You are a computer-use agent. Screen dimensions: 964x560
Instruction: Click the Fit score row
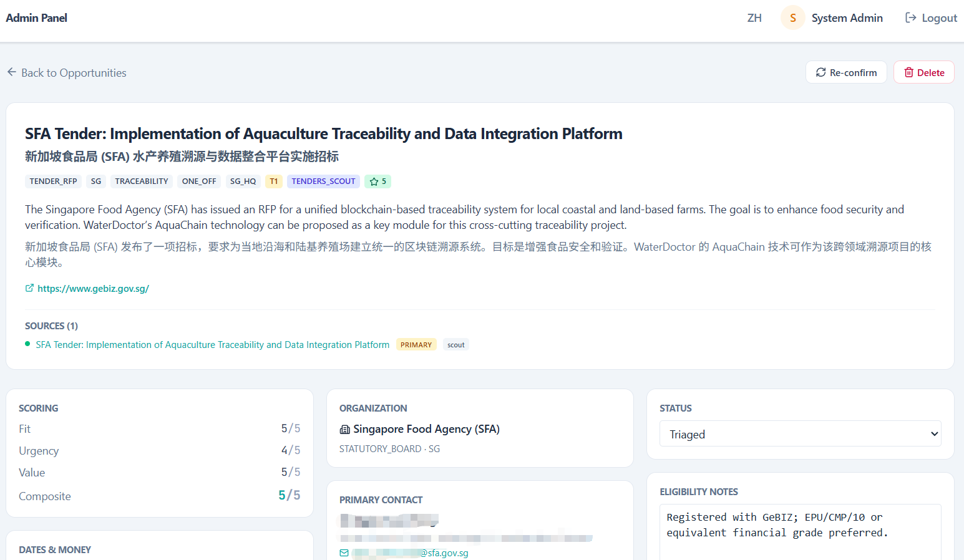160,429
